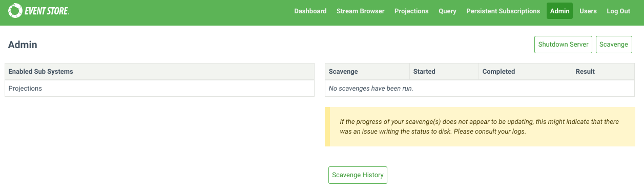Image resolution: width=644 pixels, height=192 pixels.
Task: Click Log Out
Action: (618, 11)
